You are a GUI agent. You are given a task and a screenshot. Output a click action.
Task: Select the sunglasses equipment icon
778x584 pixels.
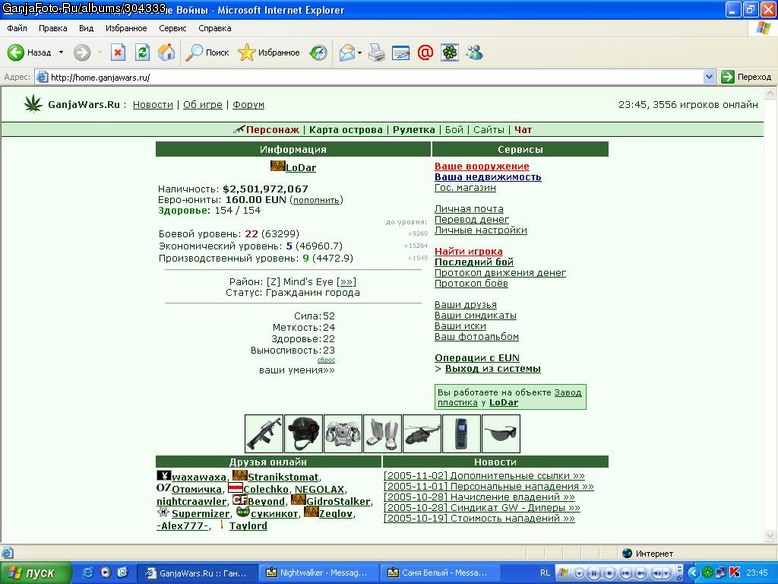tap(501, 434)
